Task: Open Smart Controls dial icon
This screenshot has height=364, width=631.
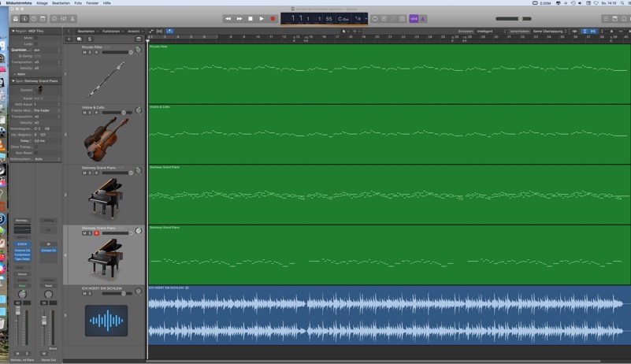Action: (x=54, y=19)
